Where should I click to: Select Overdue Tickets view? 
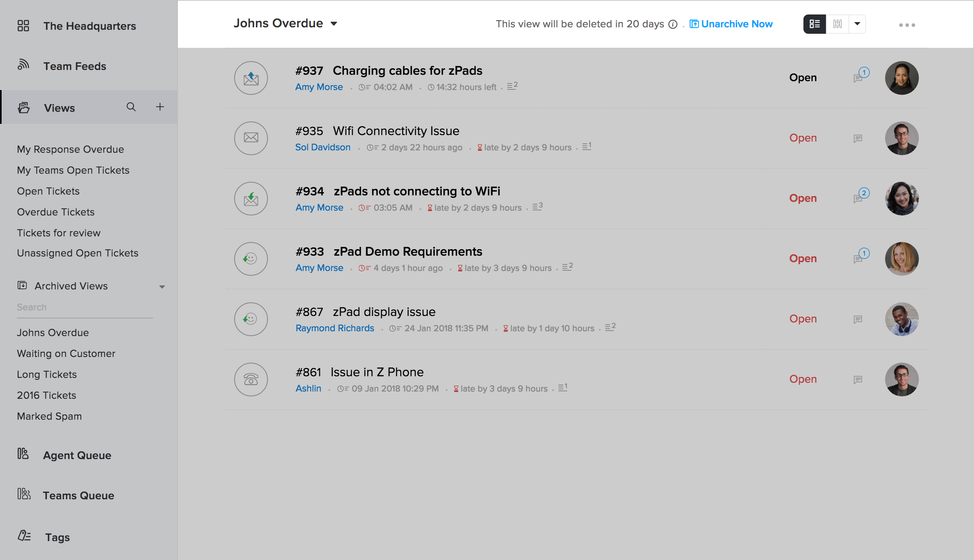[56, 212]
